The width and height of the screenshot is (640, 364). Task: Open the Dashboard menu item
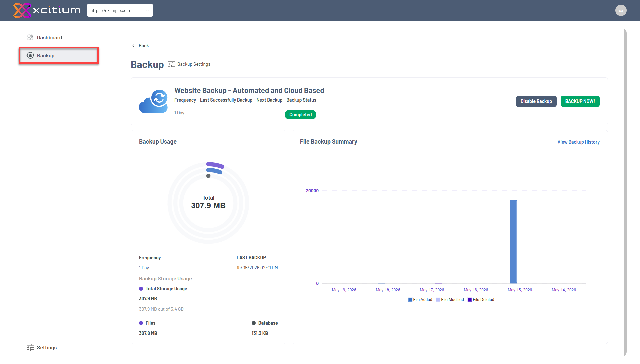[49, 37]
